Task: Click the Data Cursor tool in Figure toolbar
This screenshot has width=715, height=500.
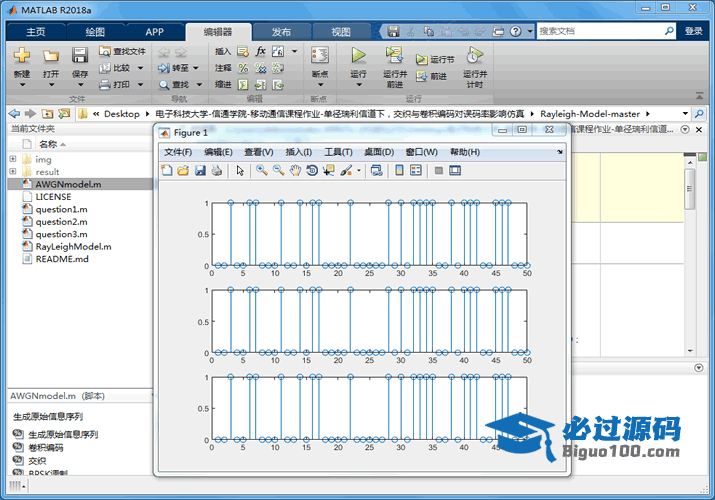Action: coord(328,171)
